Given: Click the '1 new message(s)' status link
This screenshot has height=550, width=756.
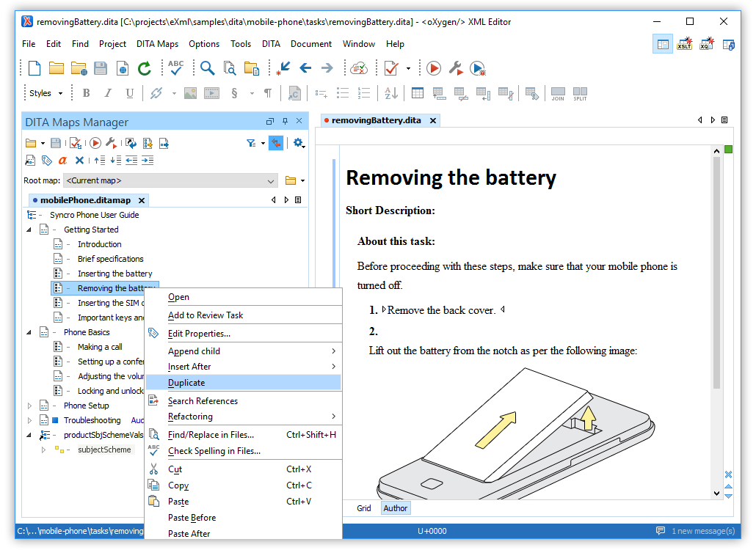Looking at the screenshot, I should click(x=703, y=531).
